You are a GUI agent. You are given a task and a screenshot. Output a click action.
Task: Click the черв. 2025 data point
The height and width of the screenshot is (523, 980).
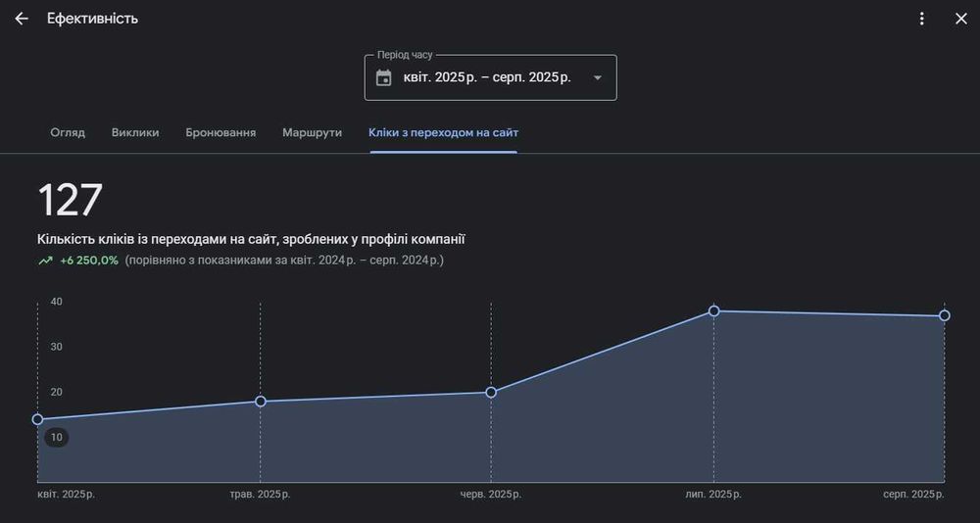[491, 393]
